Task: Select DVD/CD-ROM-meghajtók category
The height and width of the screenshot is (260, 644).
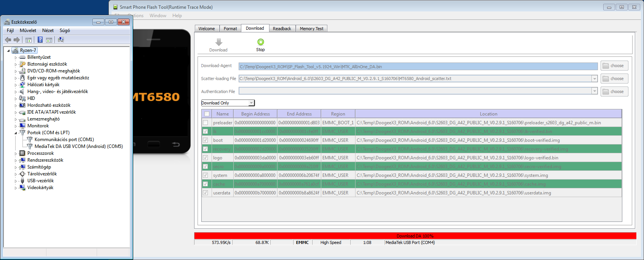Action: [x=54, y=71]
